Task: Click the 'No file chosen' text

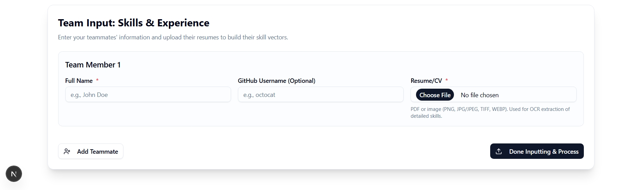Action: 479,95
